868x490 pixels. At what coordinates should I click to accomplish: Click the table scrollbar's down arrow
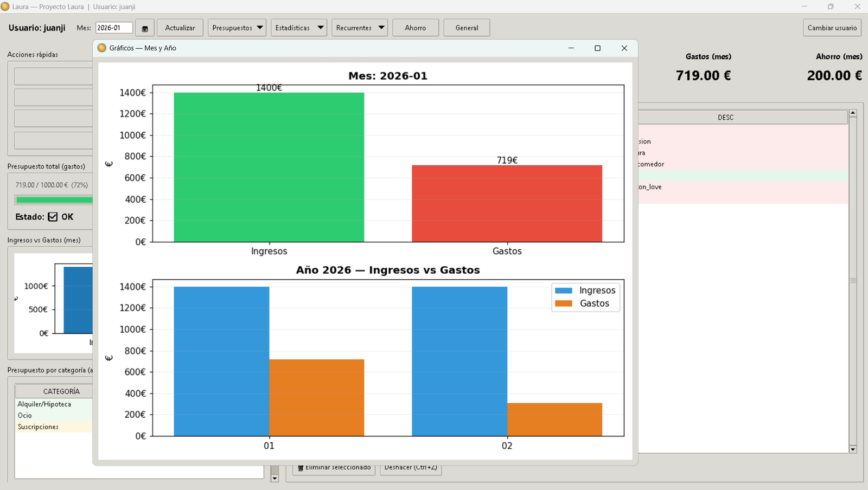tap(853, 449)
